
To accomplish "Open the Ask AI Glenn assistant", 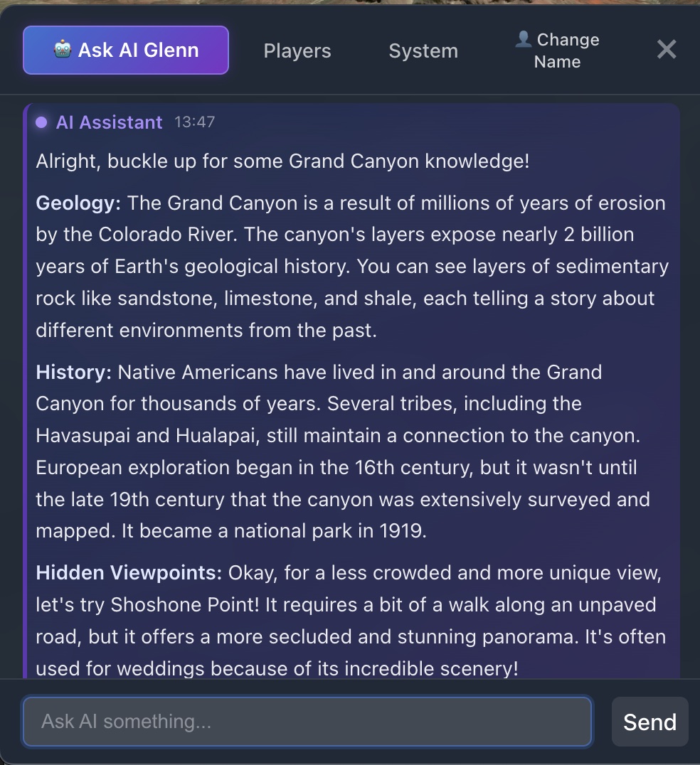I will coord(125,50).
